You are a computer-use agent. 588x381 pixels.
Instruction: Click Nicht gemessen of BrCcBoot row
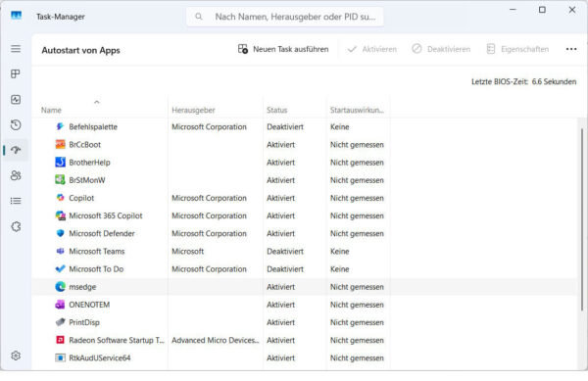[357, 145]
